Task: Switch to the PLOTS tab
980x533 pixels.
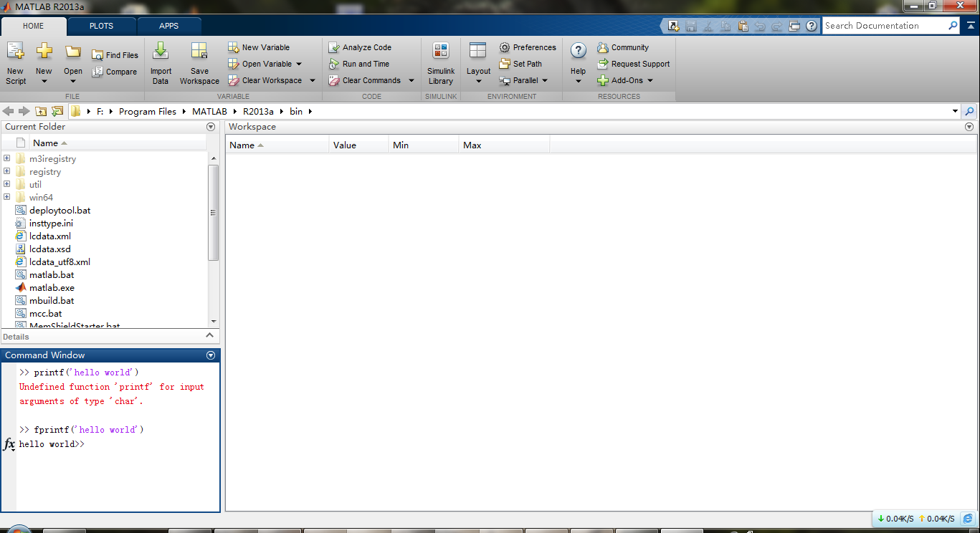Action: (x=101, y=26)
